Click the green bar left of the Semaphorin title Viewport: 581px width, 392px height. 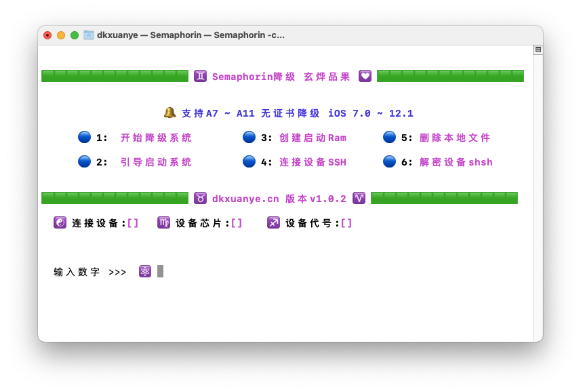115,76
